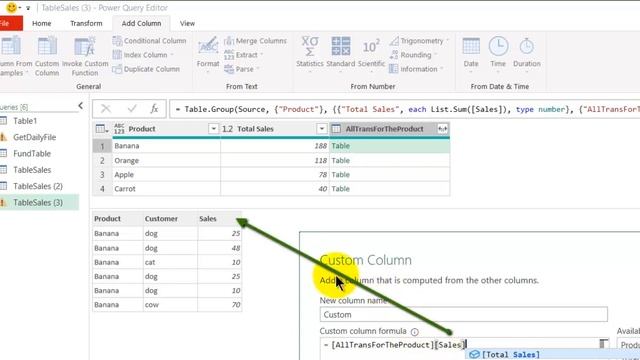This screenshot has width=640, height=360.
Task: Click the fx formula icon
Action: [154, 109]
